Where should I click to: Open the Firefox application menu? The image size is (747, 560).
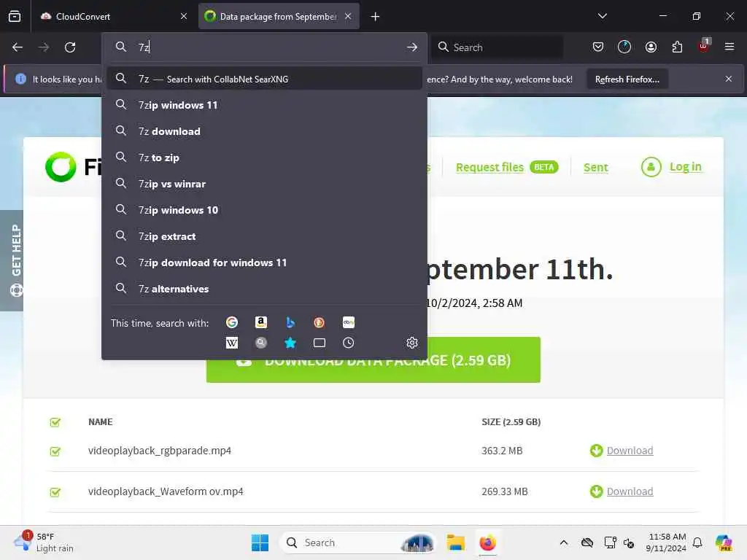pos(729,47)
